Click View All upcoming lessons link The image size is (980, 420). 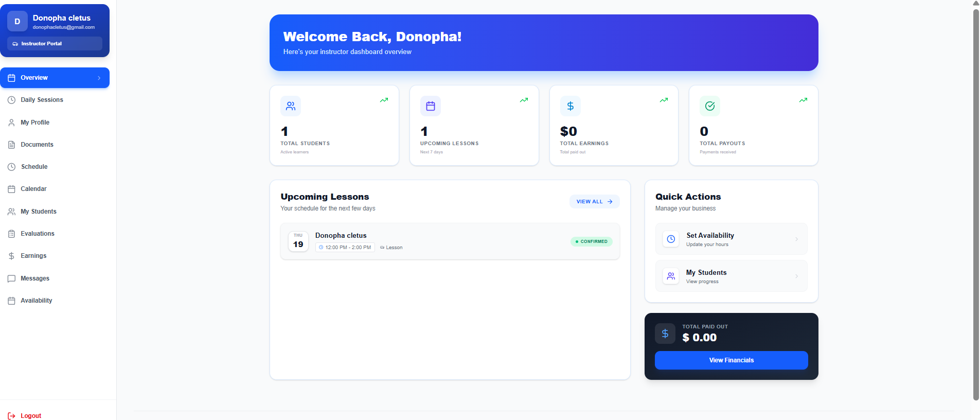[594, 202]
